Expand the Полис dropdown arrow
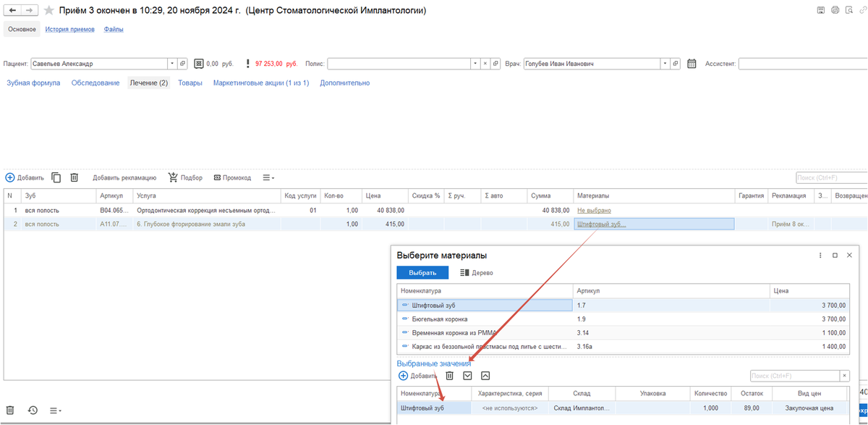 pos(475,64)
